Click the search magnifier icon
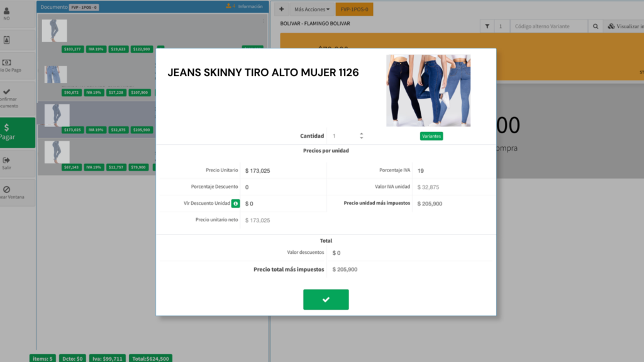 click(x=596, y=26)
